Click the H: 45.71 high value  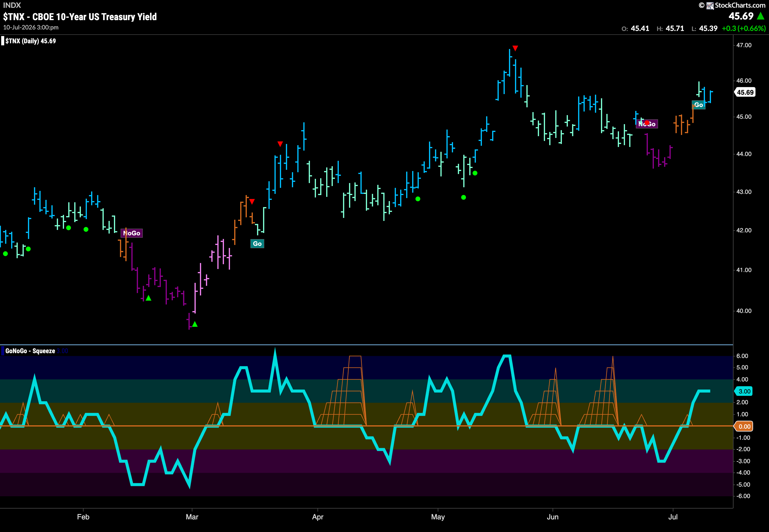pos(670,29)
